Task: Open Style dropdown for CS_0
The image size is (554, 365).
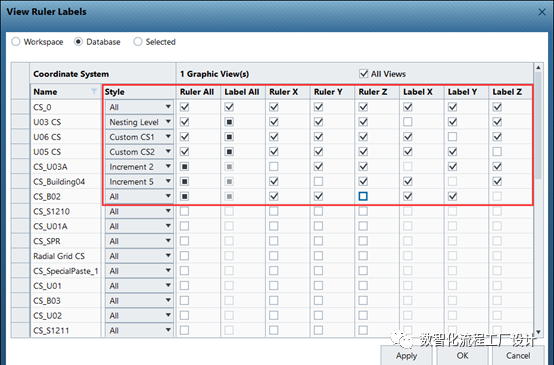Action: pyautogui.click(x=139, y=107)
